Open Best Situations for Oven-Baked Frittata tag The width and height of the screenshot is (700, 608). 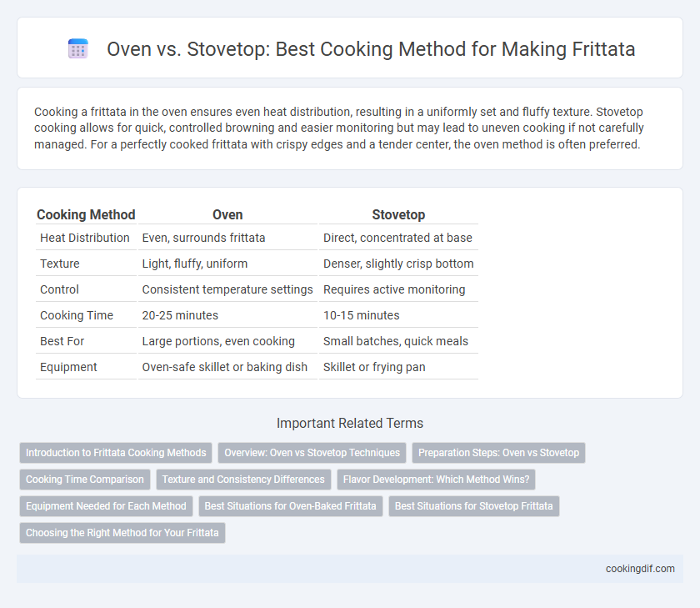coord(290,506)
